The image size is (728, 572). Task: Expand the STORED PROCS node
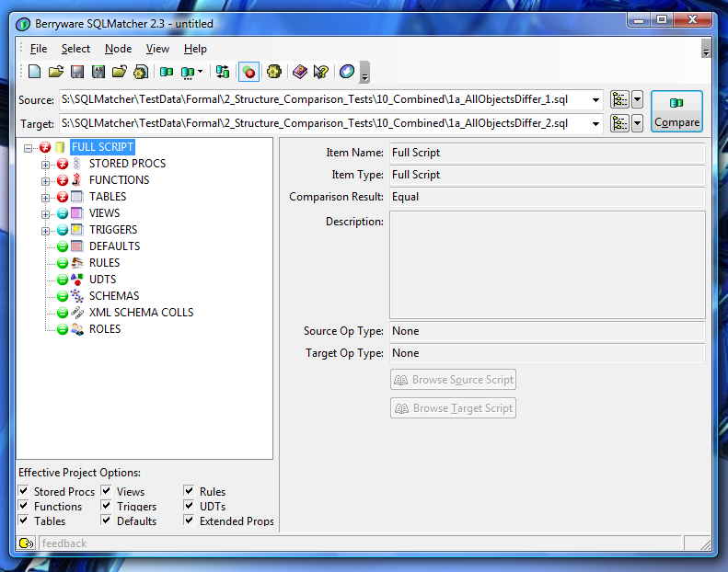pos(45,165)
